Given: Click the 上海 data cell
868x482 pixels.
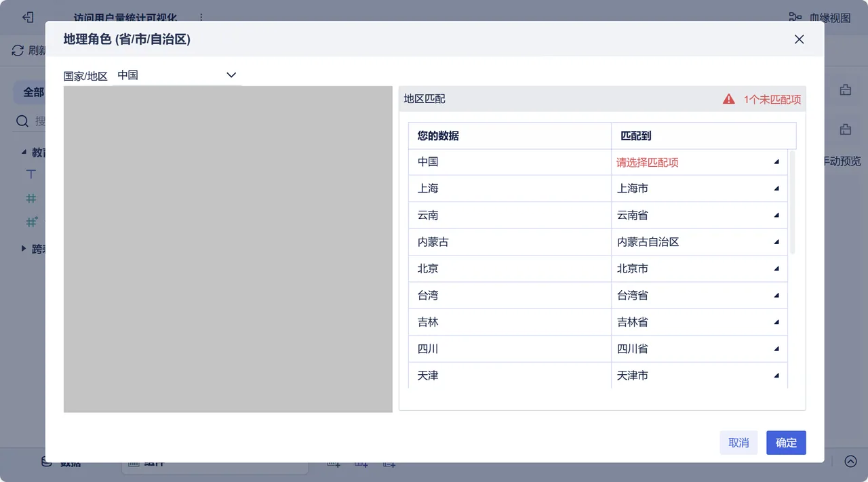Looking at the screenshot, I should pyautogui.click(x=509, y=188).
